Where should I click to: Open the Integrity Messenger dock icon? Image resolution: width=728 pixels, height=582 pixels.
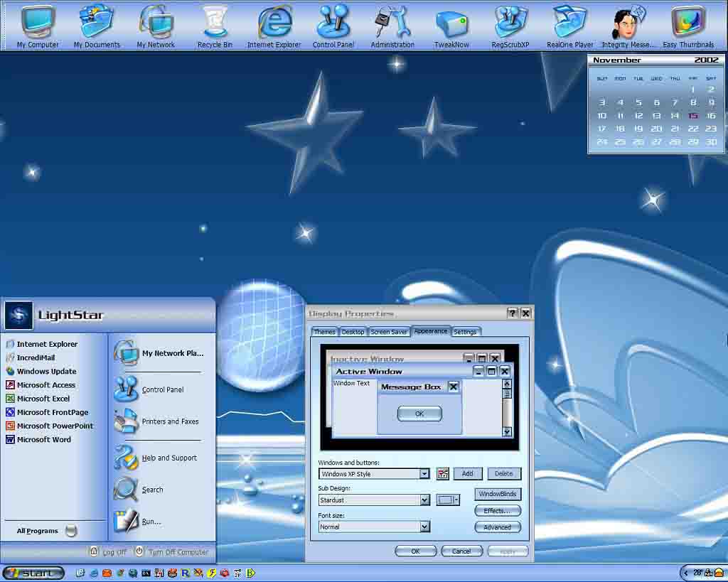point(628,26)
